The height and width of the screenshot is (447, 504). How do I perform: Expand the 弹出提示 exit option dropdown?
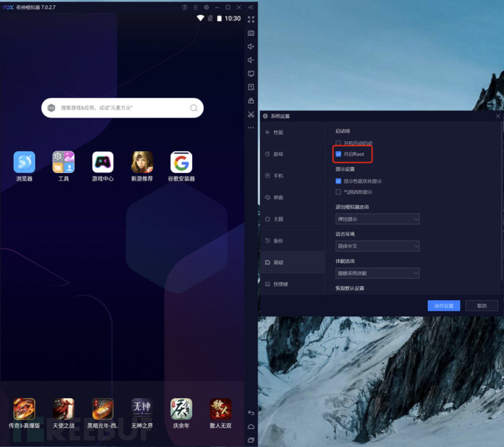378,219
